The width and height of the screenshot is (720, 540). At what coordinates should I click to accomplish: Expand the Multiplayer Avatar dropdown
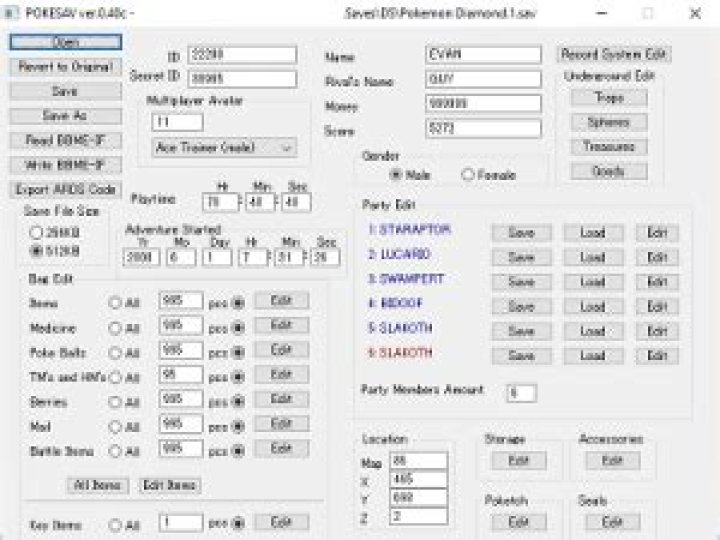[x=224, y=148]
